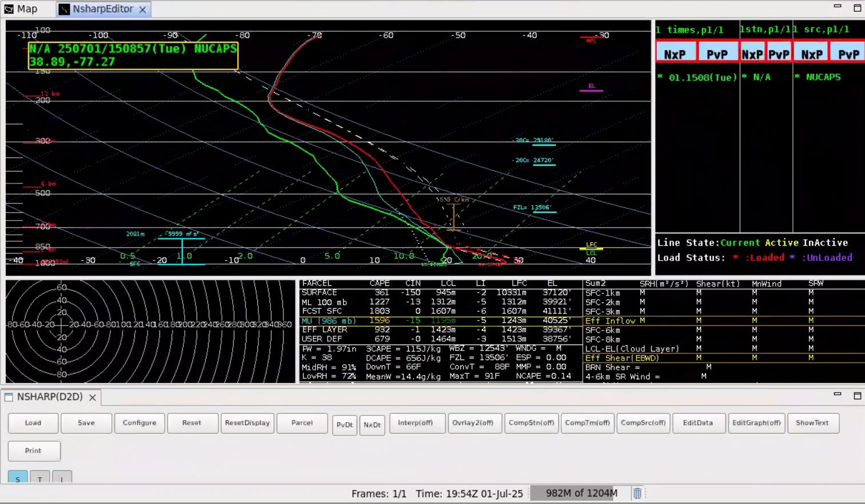The height and width of the screenshot is (504, 865).
Task: Select the EFF LAYER parcel row
Action: coord(440,330)
